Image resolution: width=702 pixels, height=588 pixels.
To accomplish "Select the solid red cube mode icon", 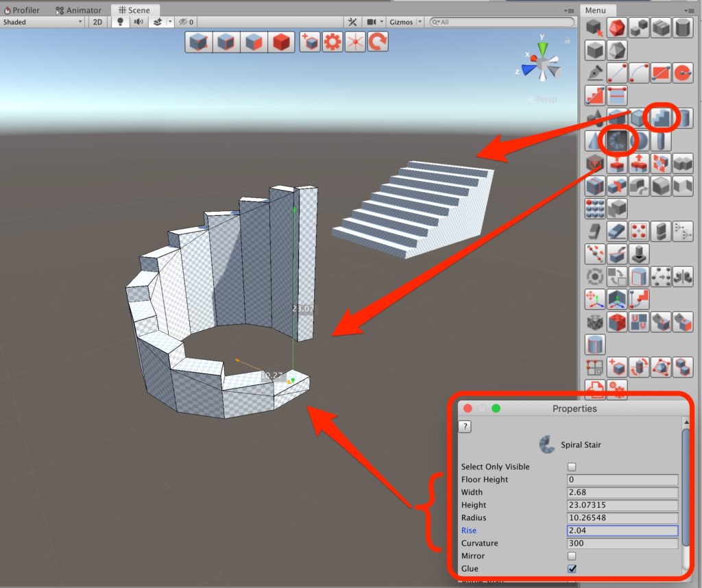I will pyautogui.click(x=281, y=42).
